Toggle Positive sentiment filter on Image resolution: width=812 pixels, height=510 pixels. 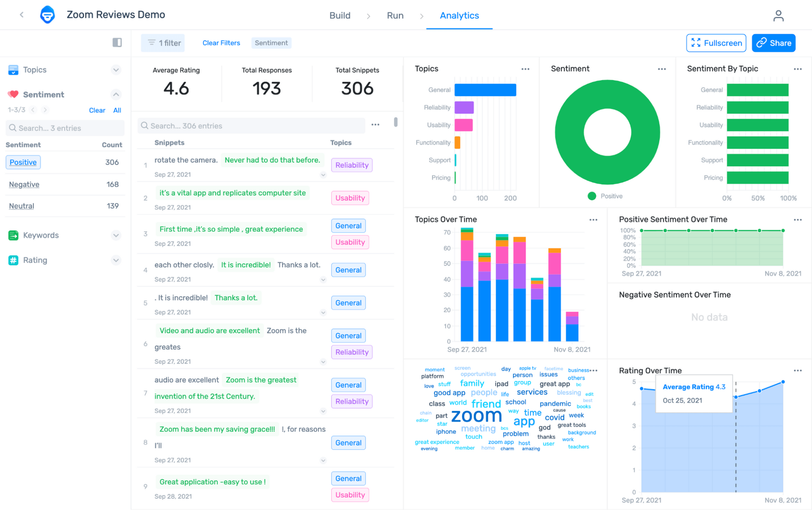click(x=22, y=162)
